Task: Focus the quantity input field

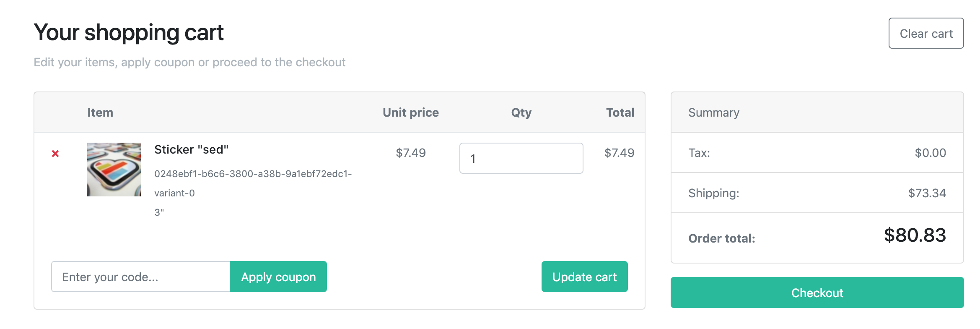Action: [x=521, y=158]
